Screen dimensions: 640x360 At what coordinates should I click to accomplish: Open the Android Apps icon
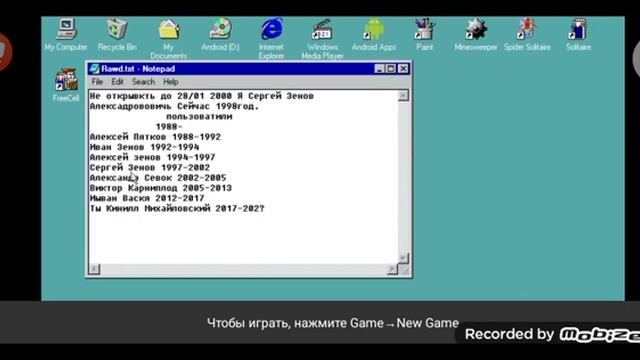click(374, 34)
